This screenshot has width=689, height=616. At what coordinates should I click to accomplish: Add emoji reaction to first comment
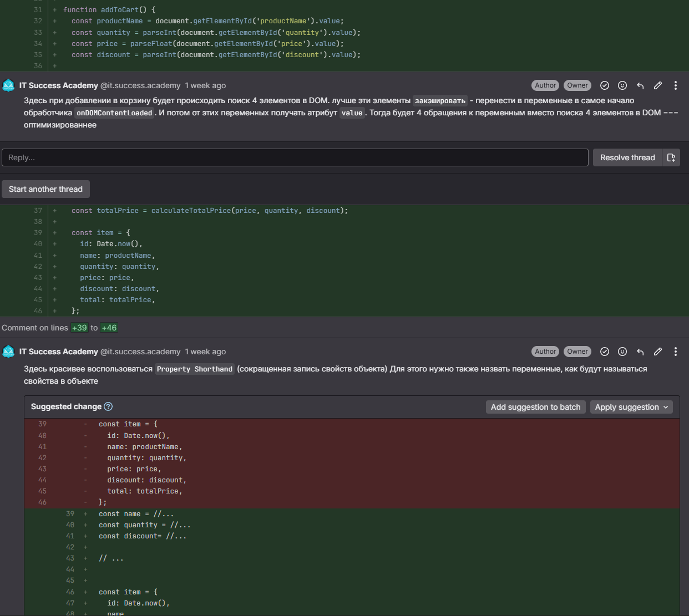[622, 85]
